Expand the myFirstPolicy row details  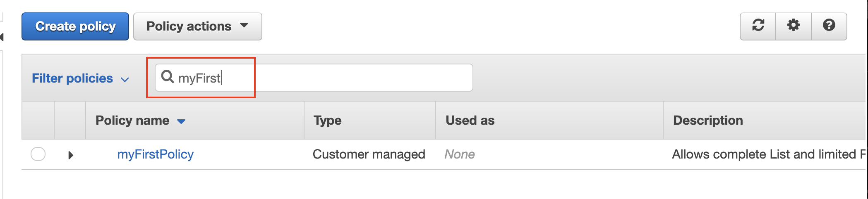tap(70, 155)
